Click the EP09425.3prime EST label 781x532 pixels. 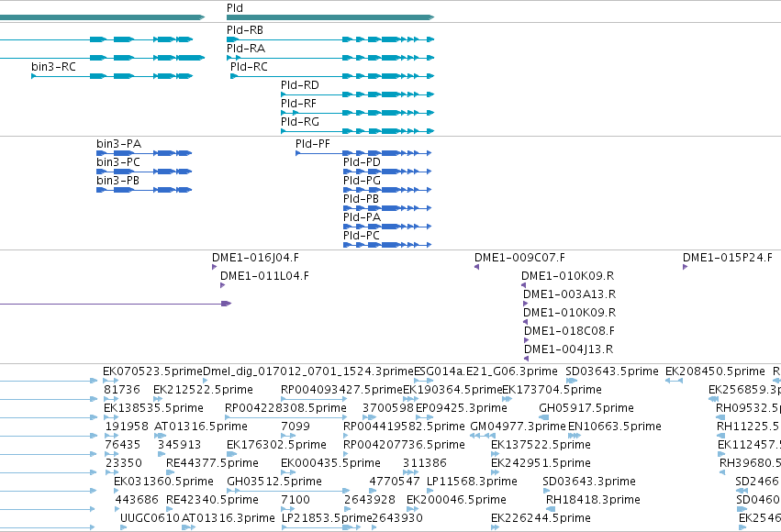(462, 408)
